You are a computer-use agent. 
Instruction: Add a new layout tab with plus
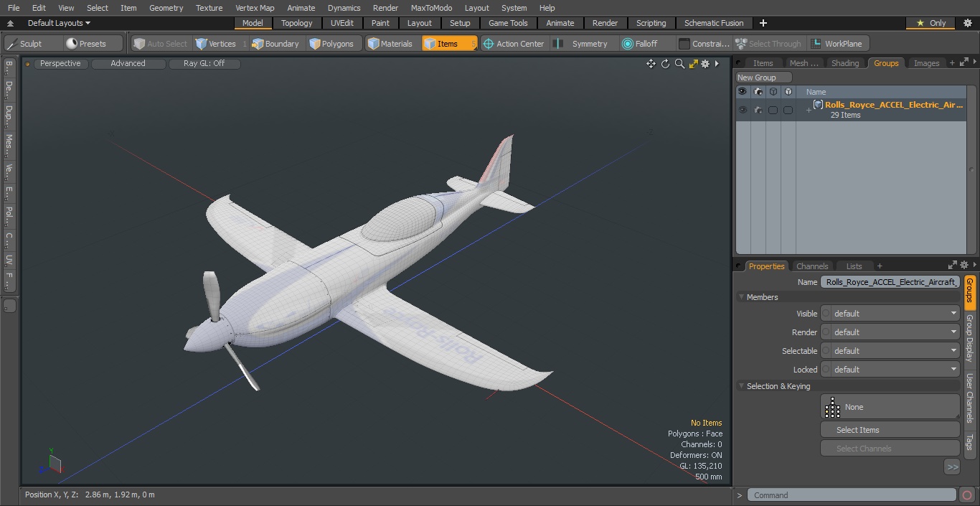point(763,23)
